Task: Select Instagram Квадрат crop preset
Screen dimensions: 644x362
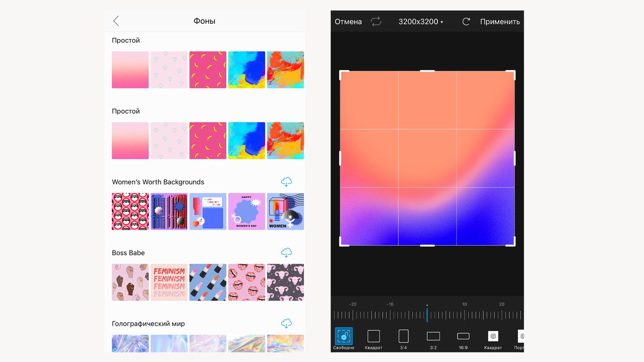Action: (493, 339)
